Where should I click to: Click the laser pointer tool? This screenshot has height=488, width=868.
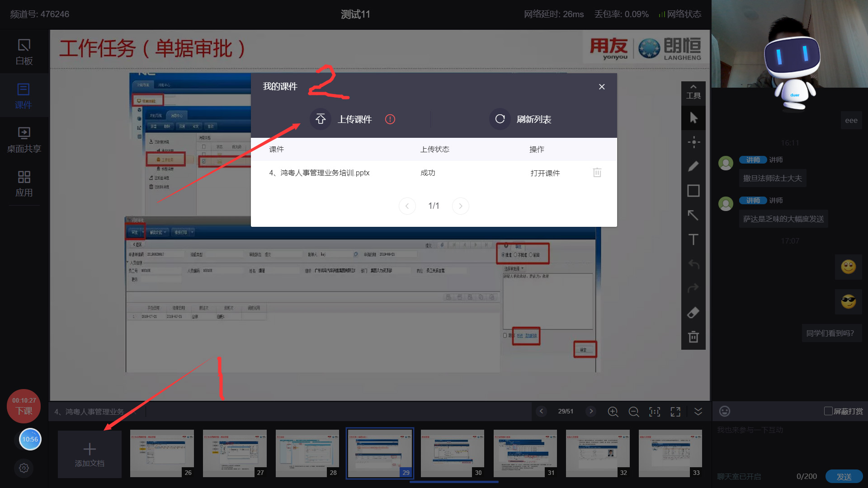pos(693,142)
